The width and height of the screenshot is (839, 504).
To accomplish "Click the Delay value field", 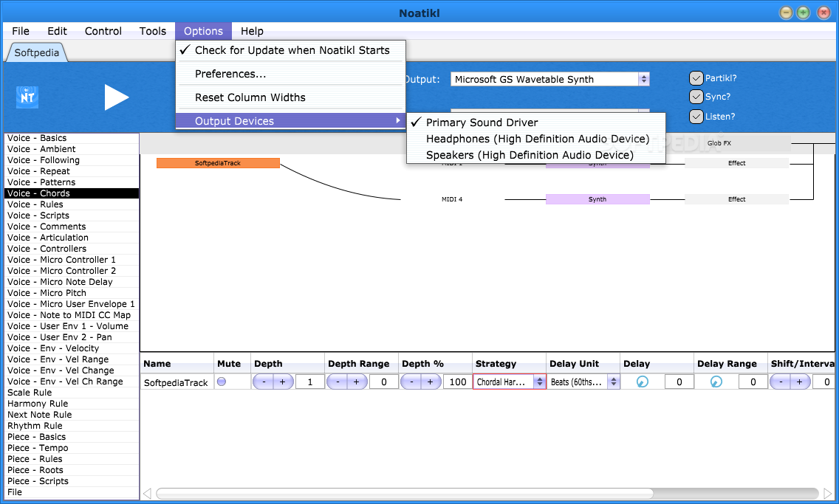I will pos(679,382).
